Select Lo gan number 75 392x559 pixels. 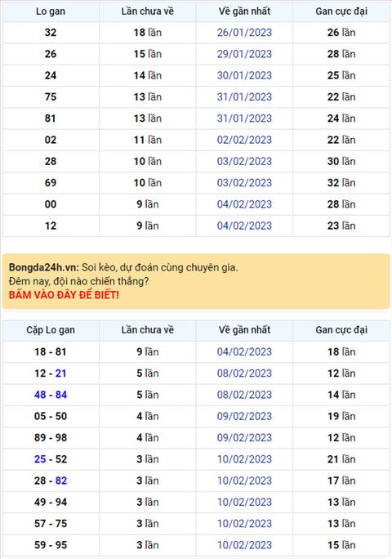(51, 96)
